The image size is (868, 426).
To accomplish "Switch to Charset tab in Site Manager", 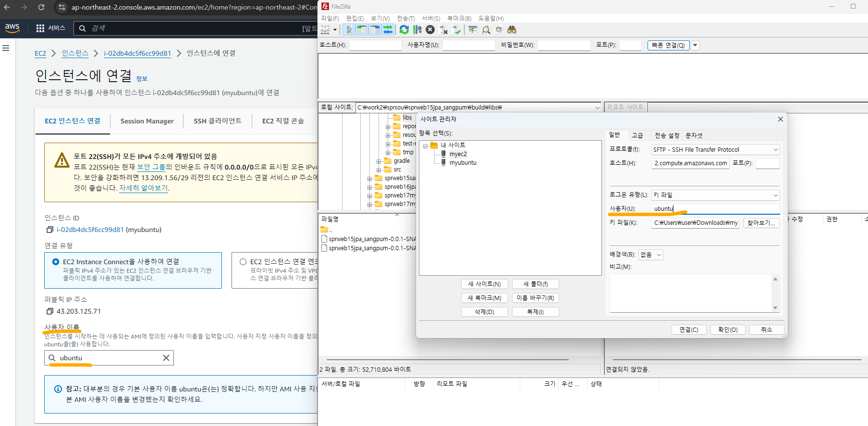I will coord(694,135).
